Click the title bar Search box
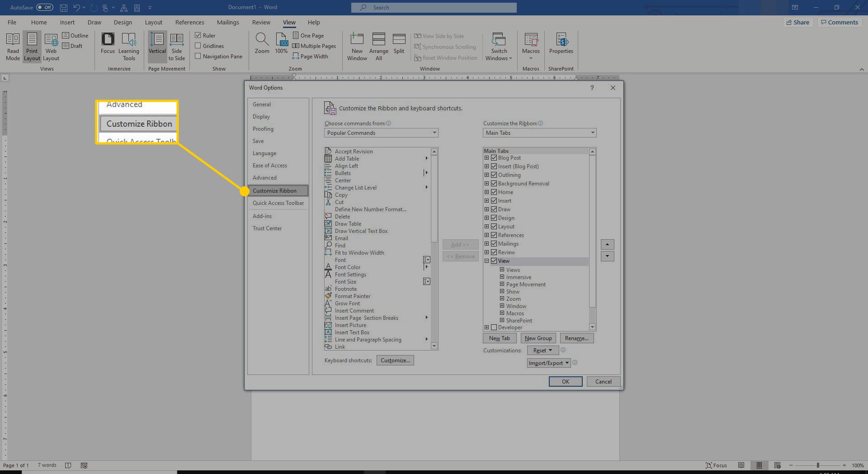 pos(434,8)
